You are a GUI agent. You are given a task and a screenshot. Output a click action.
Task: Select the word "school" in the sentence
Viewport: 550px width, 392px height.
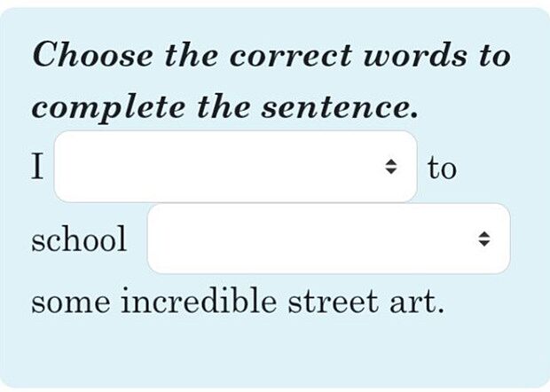coord(79,239)
